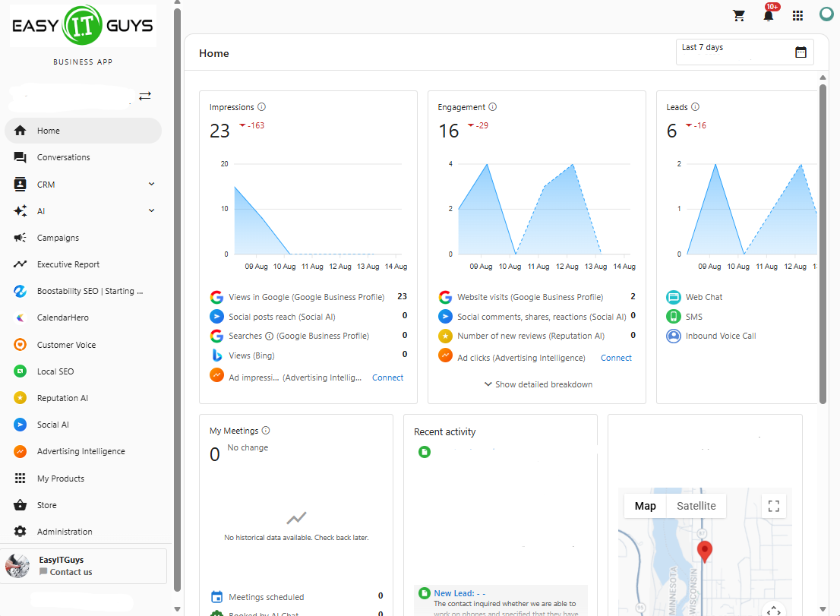Click the Easy IT Guys logo
The width and height of the screenshot is (840, 616).
(83, 26)
